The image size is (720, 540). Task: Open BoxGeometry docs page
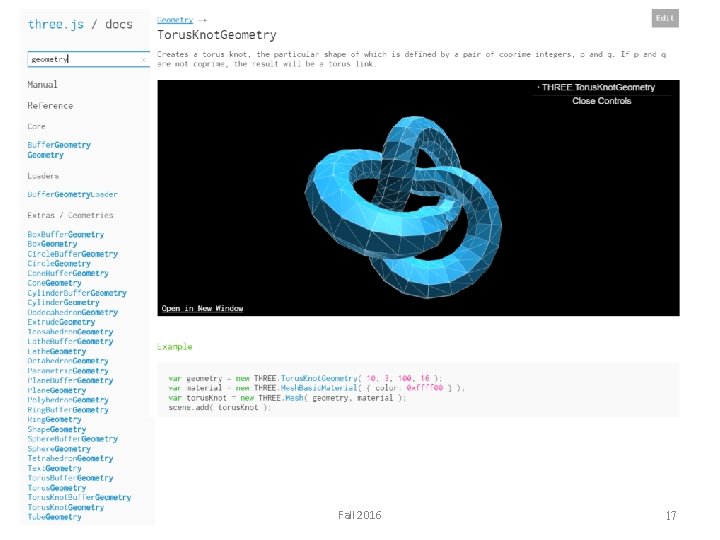[x=52, y=244]
